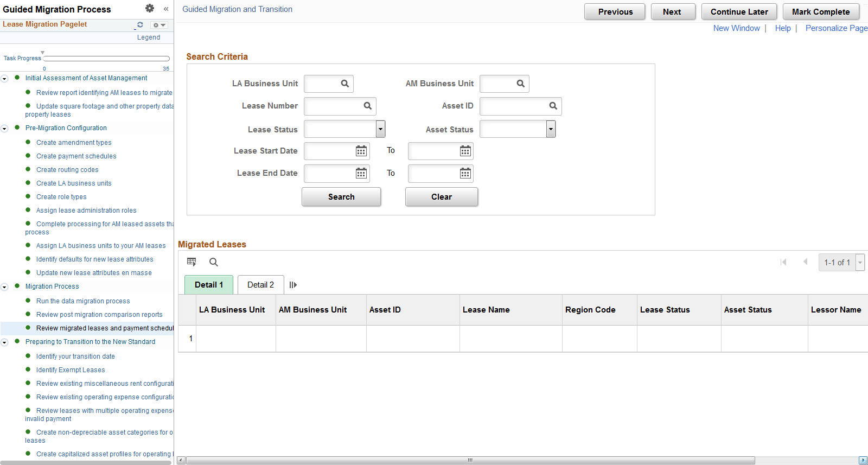Open Create amendment types task
The height and width of the screenshot is (465, 868).
[x=74, y=143]
